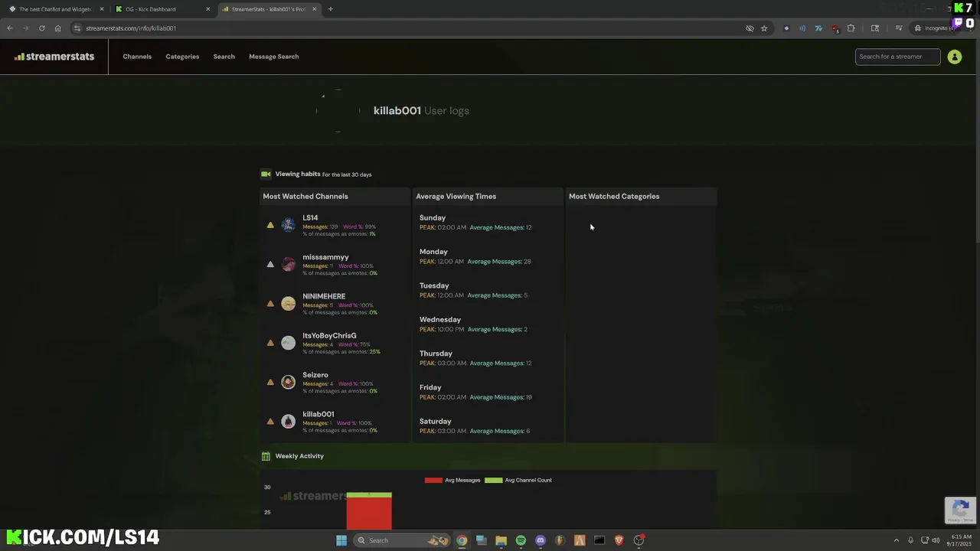Open taskbar volume speaker icon

click(x=936, y=540)
